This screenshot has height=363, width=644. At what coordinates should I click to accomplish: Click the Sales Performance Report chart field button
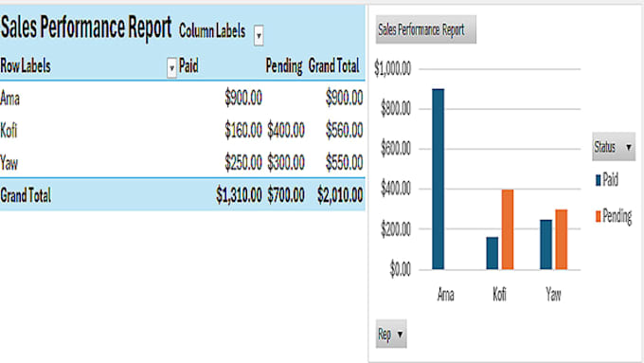(426, 29)
